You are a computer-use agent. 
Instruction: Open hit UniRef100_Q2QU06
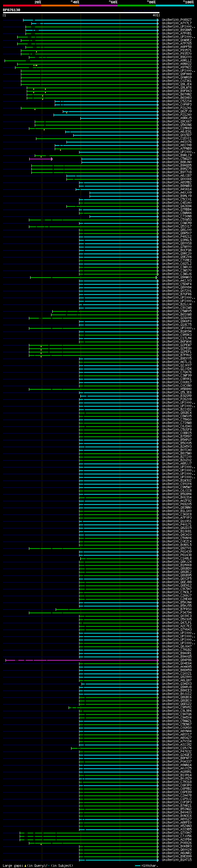[176, 318]
